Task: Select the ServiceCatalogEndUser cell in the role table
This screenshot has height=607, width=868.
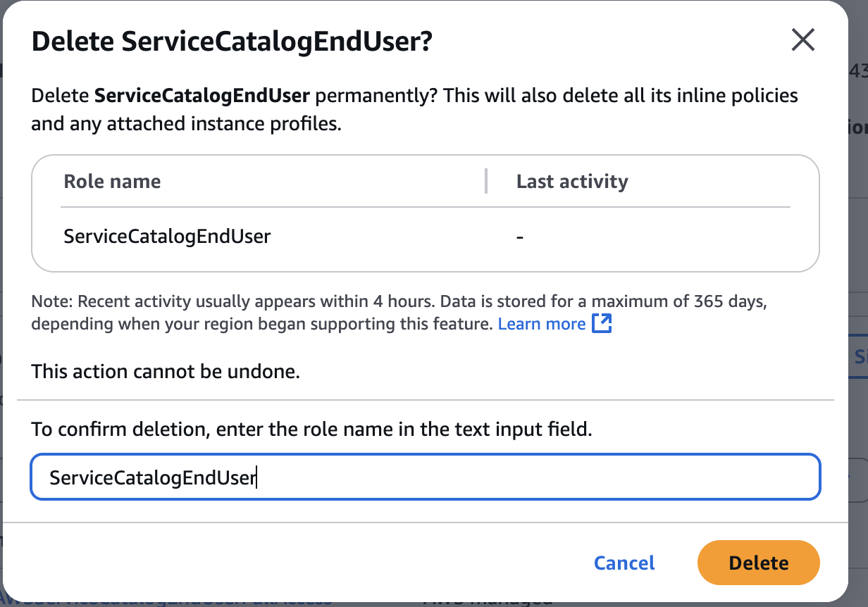Action: pyautogui.click(x=167, y=236)
